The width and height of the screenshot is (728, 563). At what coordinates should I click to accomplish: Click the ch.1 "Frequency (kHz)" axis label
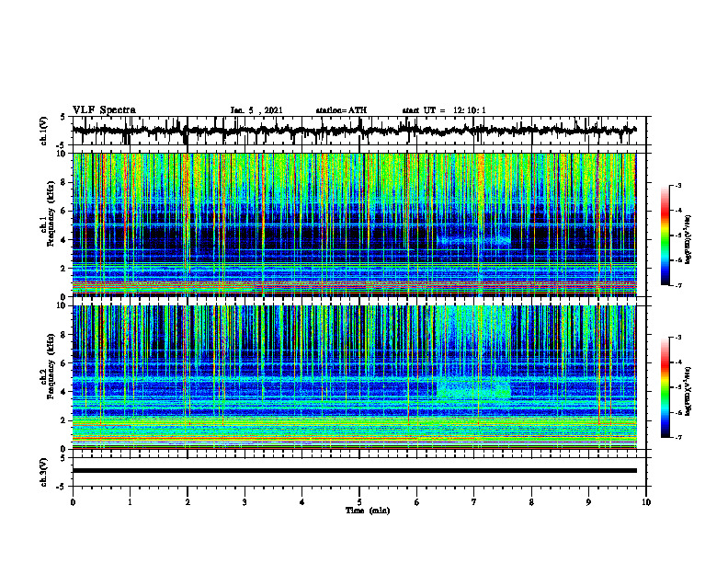click(x=51, y=213)
